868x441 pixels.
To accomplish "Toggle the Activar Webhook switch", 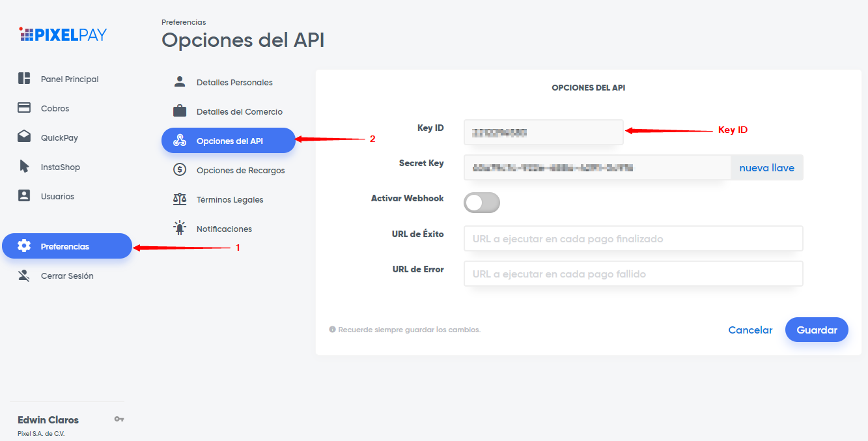I will (482, 203).
